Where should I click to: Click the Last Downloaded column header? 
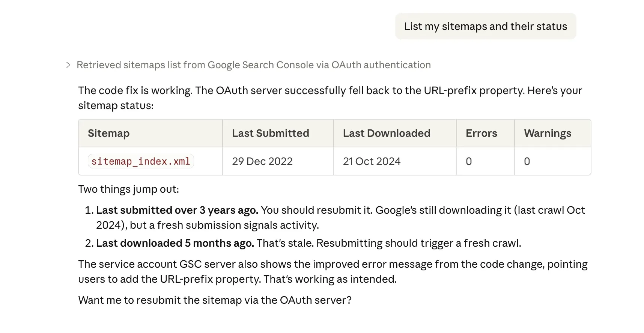tap(386, 133)
